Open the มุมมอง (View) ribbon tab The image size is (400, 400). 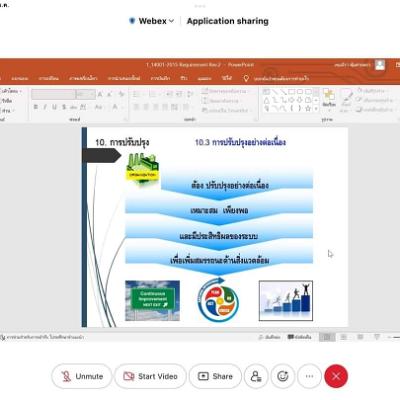[204, 78]
